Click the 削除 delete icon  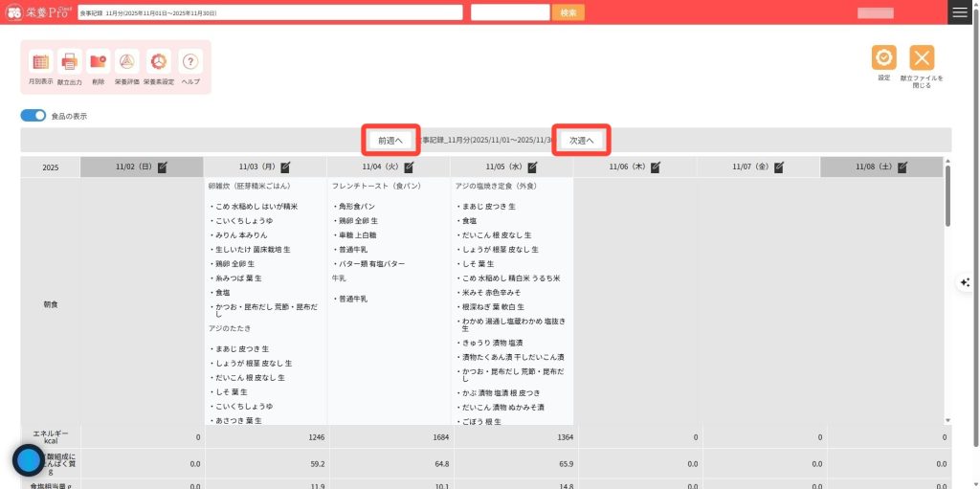[99, 62]
